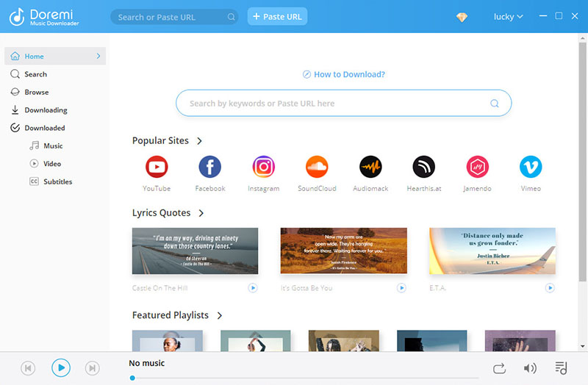The height and width of the screenshot is (385, 588).
Task: Open the It's Gotta Be You quote image
Action: pyautogui.click(x=343, y=251)
